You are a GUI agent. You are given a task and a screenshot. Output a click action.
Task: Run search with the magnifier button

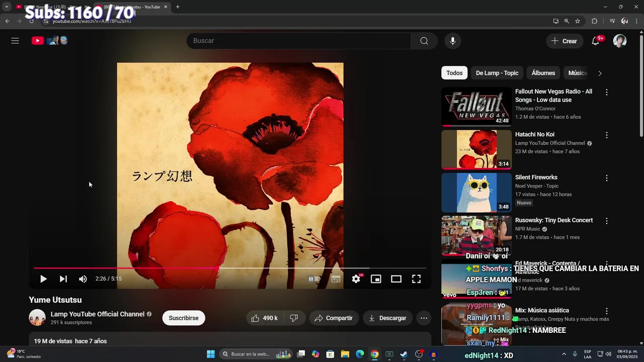coord(424,41)
